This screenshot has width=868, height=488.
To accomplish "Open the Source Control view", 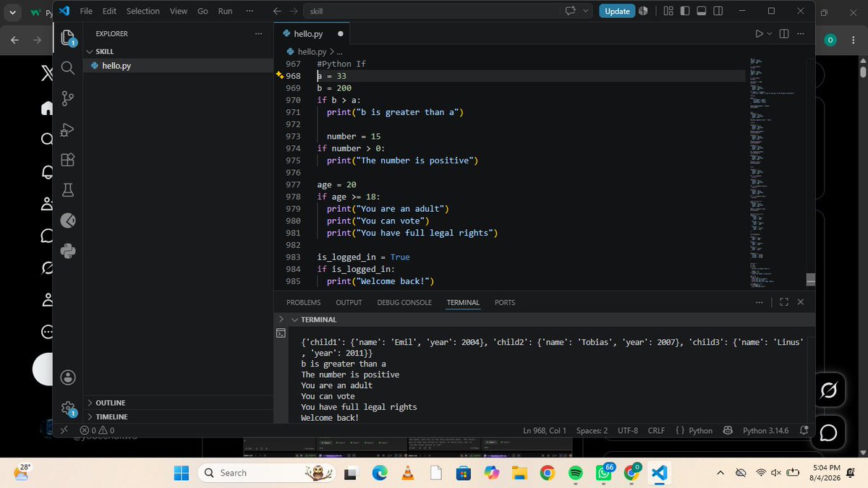I will [x=68, y=98].
